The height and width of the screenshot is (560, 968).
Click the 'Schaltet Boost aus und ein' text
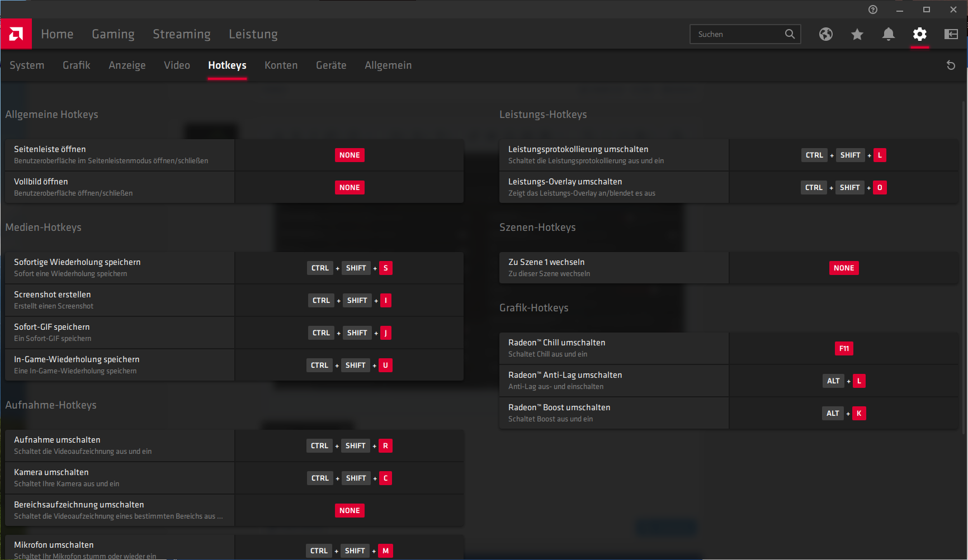[x=551, y=419]
